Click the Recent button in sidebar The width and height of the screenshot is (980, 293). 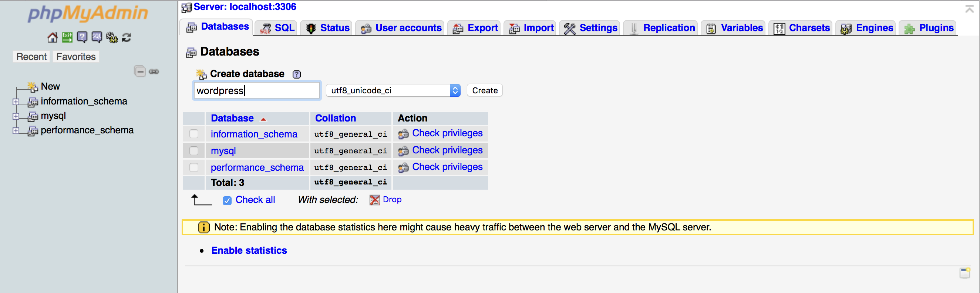[31, 57]
